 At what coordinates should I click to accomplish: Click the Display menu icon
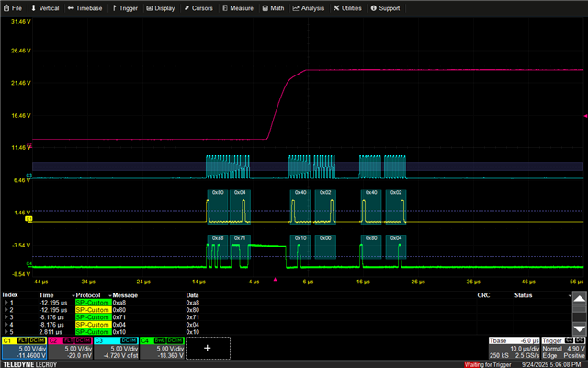click(x=150, y=7)
